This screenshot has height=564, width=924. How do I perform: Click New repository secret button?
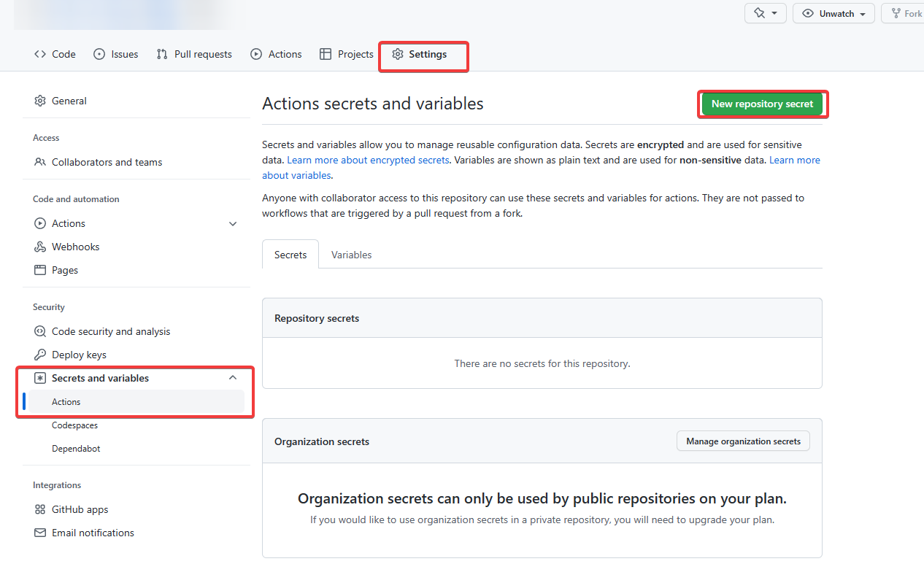coord(762,104)
